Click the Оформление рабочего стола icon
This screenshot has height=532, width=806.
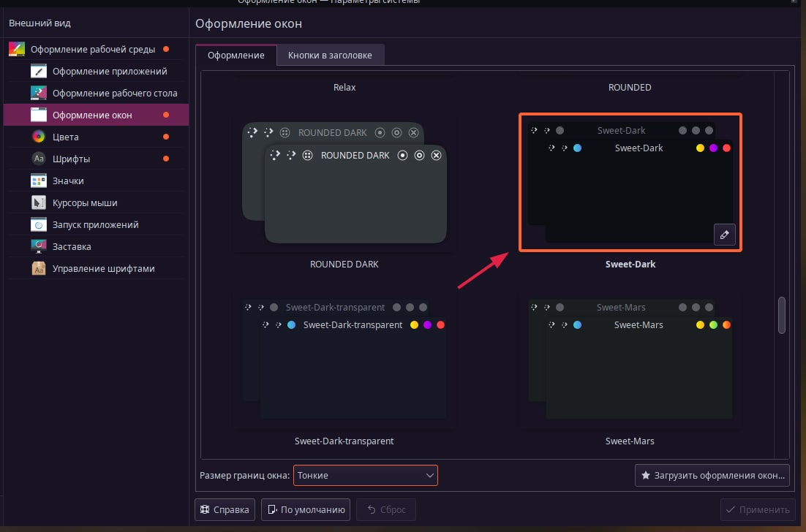(39, 93)
